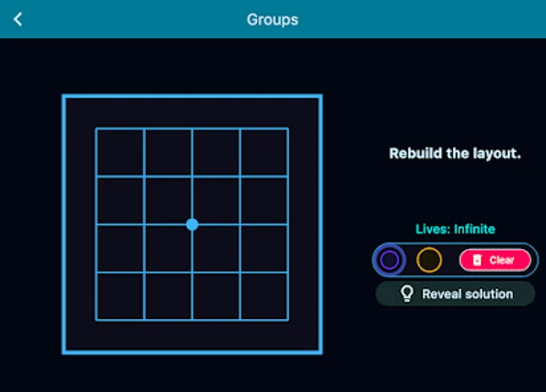Select the bottom-left grid cell
Screen dimensions: 546x392
pos(119,296)
